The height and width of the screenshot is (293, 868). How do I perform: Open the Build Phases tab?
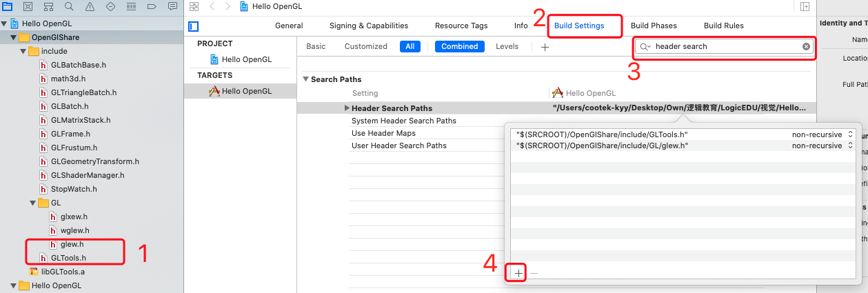654,26
